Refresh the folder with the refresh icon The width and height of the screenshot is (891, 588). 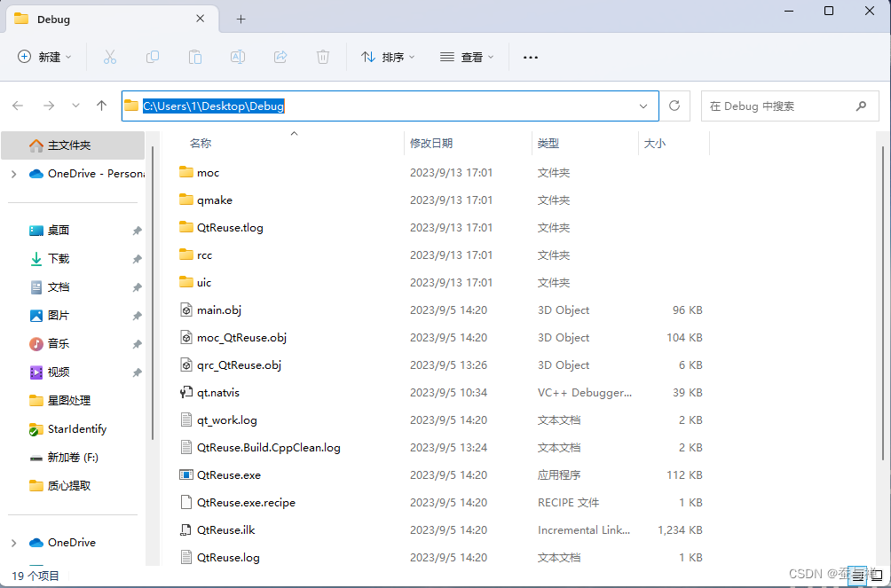[674, 106]
